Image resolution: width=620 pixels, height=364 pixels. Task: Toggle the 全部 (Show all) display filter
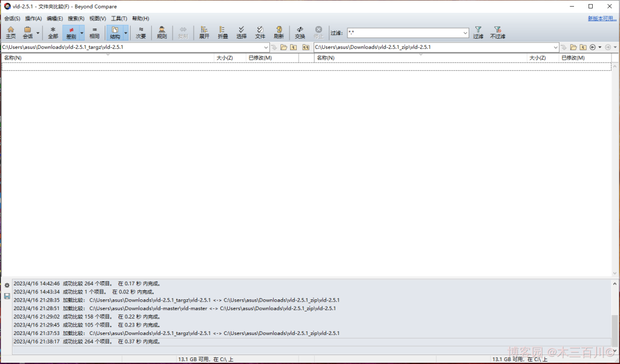53,32
